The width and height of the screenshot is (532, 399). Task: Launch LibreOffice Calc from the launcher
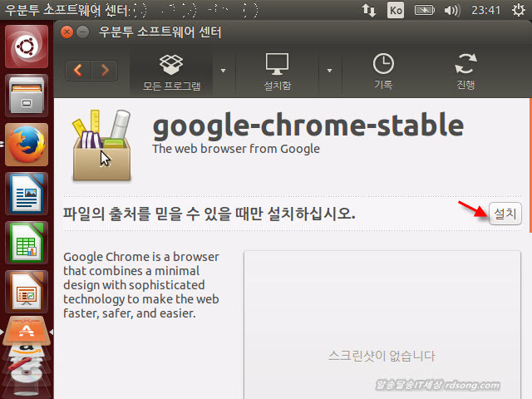click(27, 244)
